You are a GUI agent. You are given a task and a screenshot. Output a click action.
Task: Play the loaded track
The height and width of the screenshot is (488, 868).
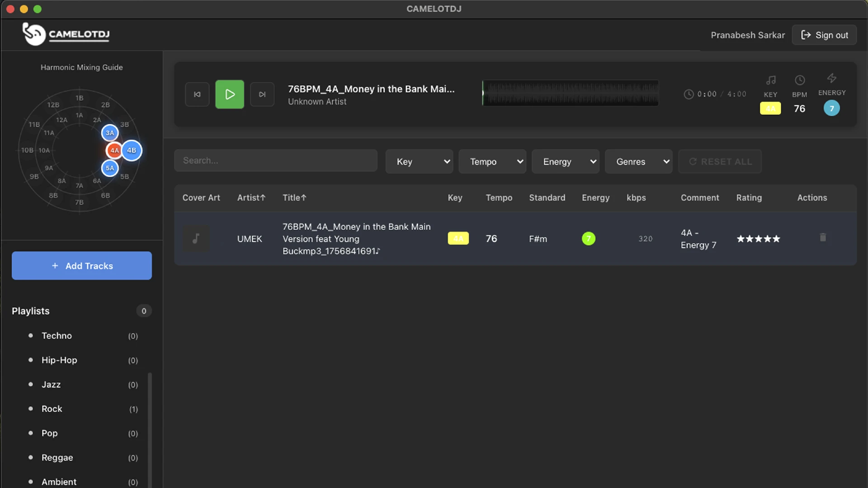coord(230,94)
